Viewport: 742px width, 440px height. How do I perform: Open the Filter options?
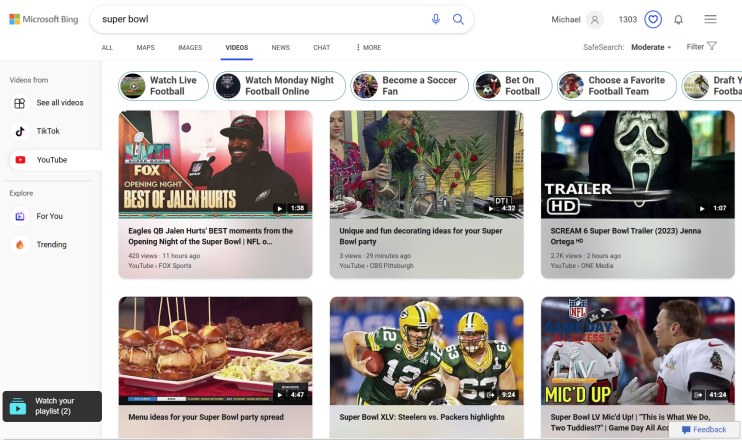(701, 46)
